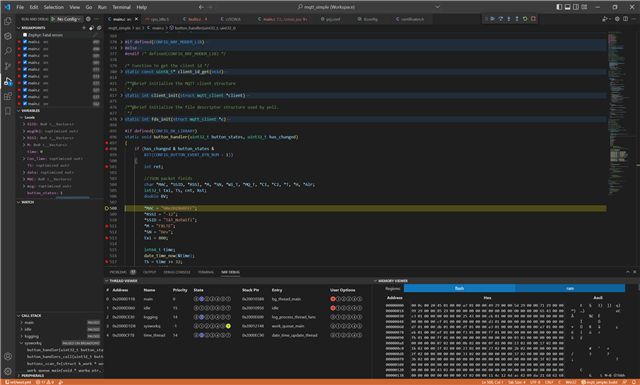Open the Debug Console panel tab
Screen dimensions: 640x385
177,272
